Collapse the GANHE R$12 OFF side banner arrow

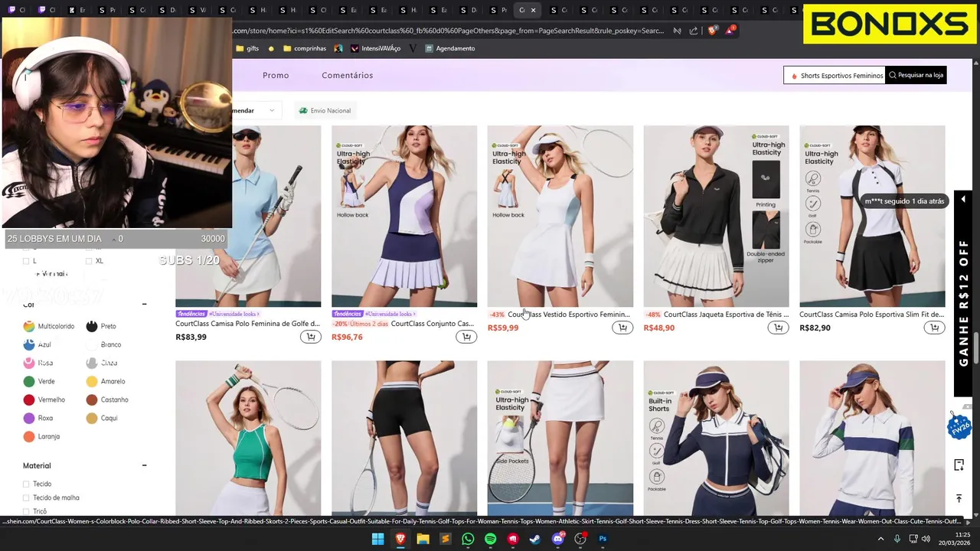[x=963, y=200]
